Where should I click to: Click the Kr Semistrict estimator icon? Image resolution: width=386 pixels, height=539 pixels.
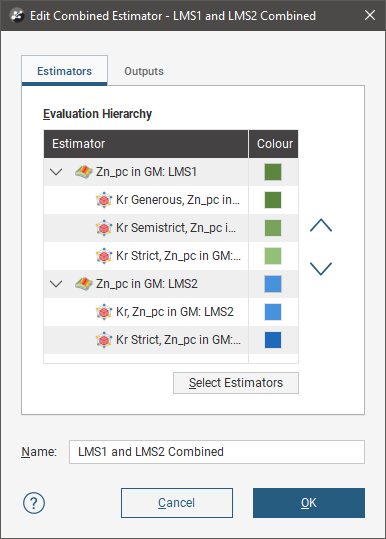(x=104, y=228)
